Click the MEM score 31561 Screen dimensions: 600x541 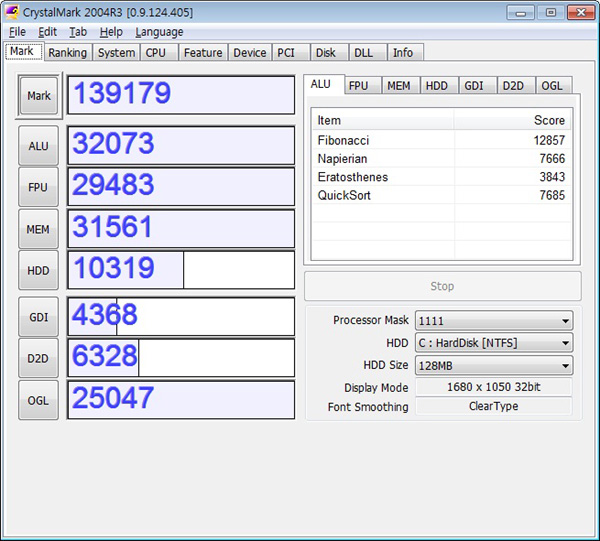[x=181, y=229]
